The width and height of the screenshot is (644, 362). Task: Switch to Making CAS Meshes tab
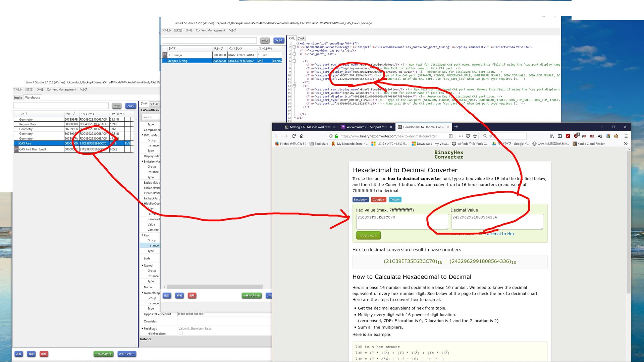pyautogui.click(x=310, y=127)
